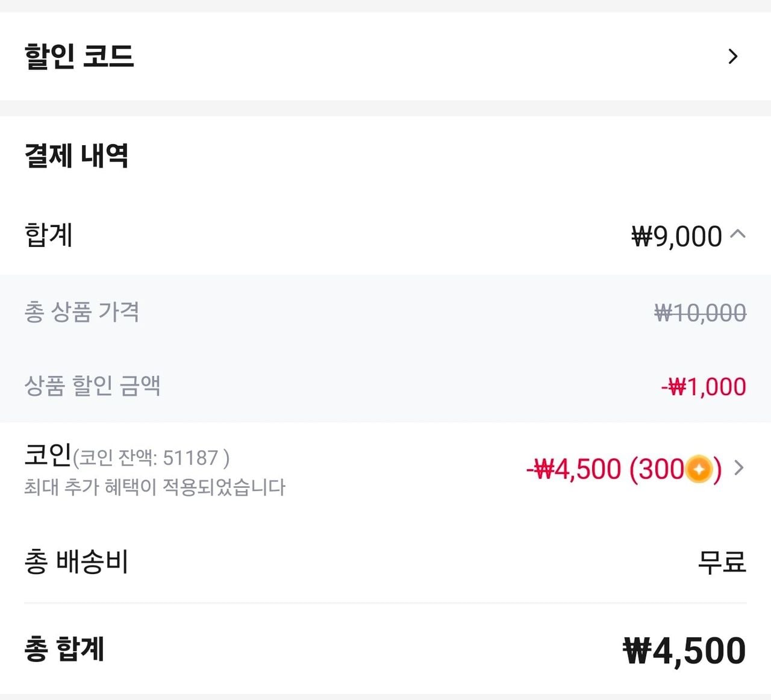Tap the 총 합계 label
Viewport: 771px width, 700px height.
tap(64, 649)
